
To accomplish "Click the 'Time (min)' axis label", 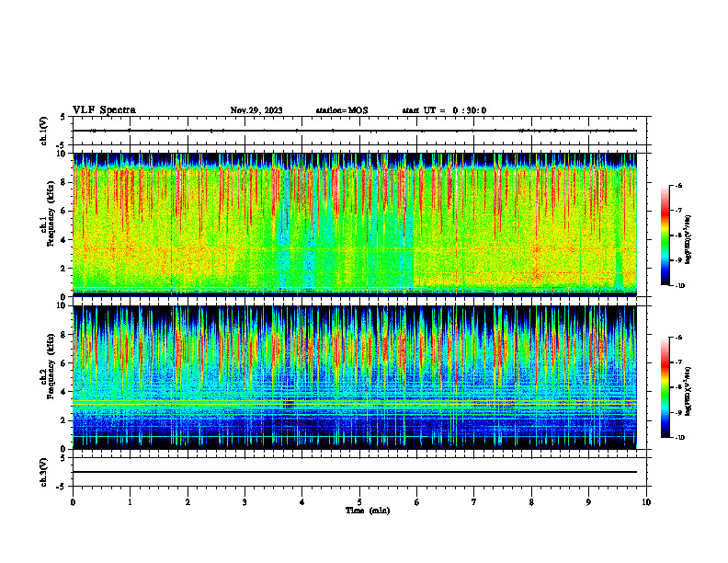I will tap(368, 511).
